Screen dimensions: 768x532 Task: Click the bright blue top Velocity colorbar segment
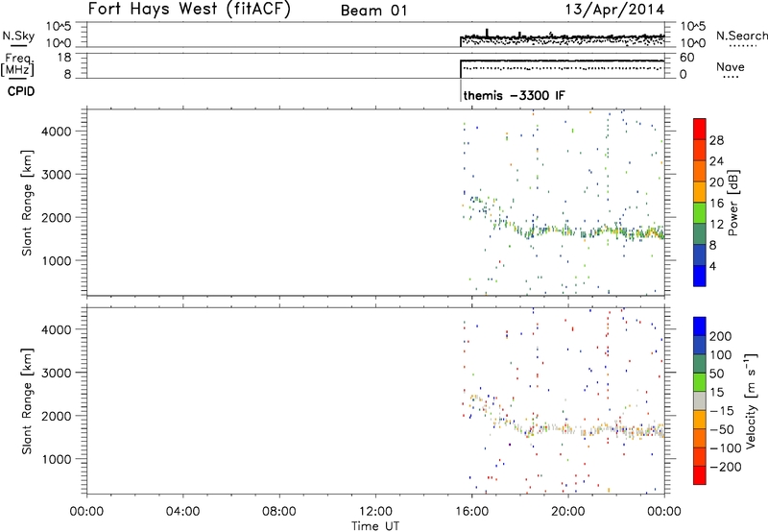click(x=700, y=326)
